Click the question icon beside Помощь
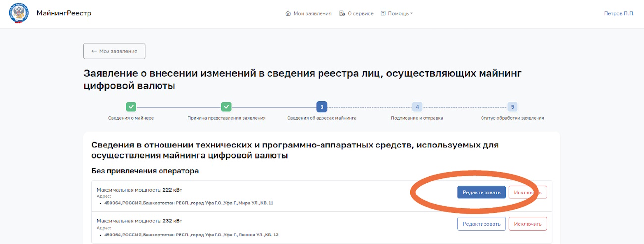Screen dimensions: 644x244 383,13
